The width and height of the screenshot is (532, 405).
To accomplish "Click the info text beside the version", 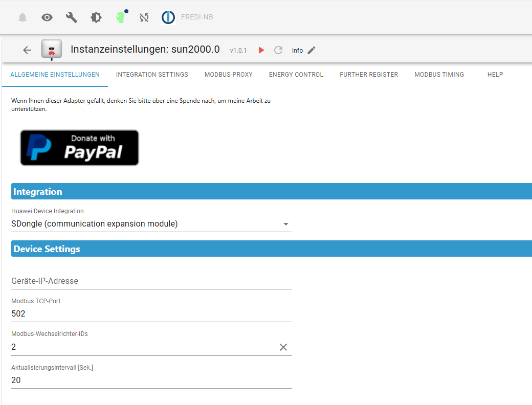I will click(298, 51).
